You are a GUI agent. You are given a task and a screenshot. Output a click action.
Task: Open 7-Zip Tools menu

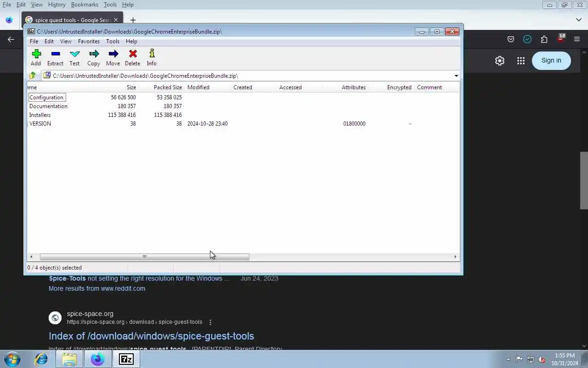click(113, 41)
